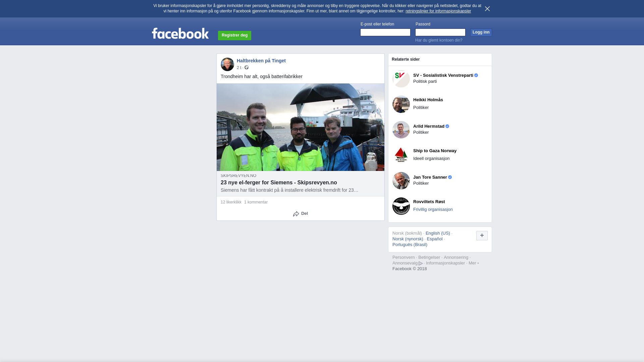The image size is (644, 362).
Task: Click the Logg inn button
Action: (481, 32)
